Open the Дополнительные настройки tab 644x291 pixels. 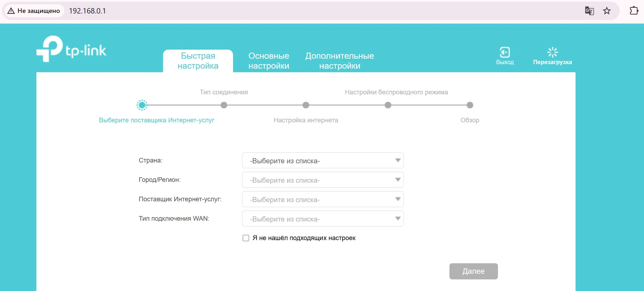click(340, 61)
